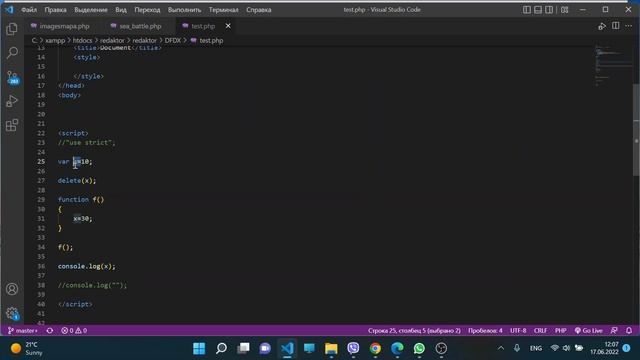Open the Вид menu
Viewport: 640px width, 360px height.
click(x=121, y=9)
